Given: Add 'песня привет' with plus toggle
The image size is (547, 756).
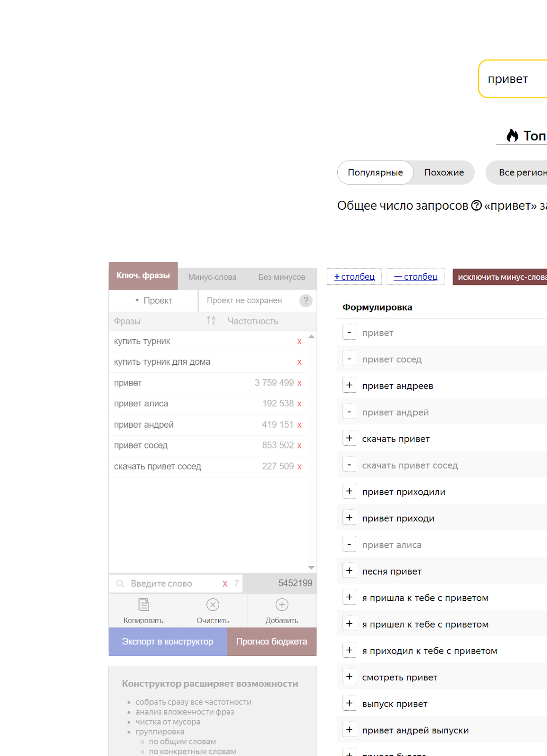Looking at the screenshot, I should pyautogui.click(x=349, y=571).
